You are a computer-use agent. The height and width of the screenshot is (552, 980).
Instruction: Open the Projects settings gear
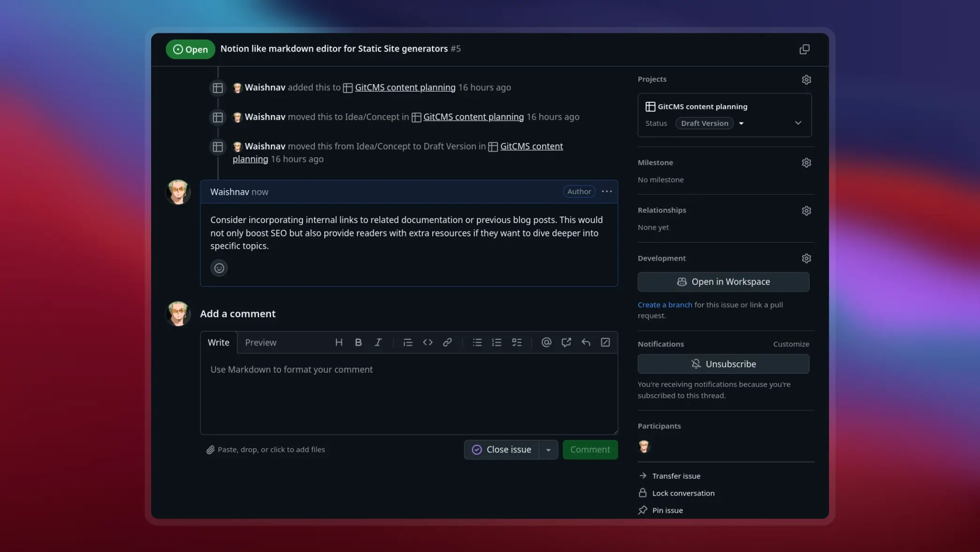(806, 79)
